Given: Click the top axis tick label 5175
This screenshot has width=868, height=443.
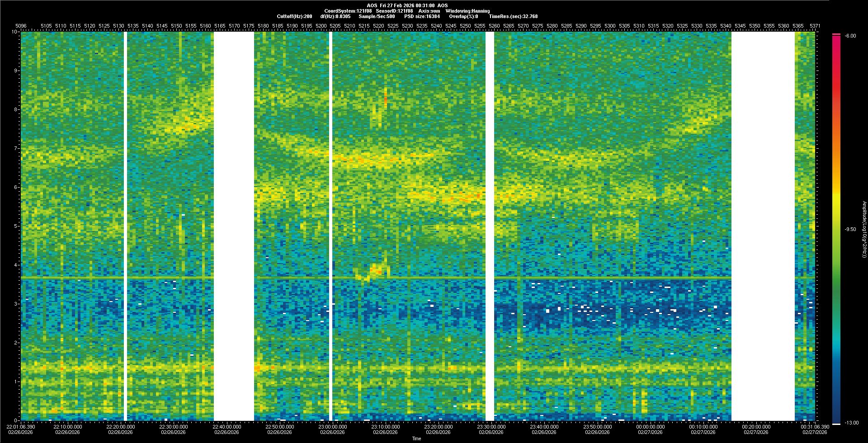Looking at the screenshot, I should 249,26.
